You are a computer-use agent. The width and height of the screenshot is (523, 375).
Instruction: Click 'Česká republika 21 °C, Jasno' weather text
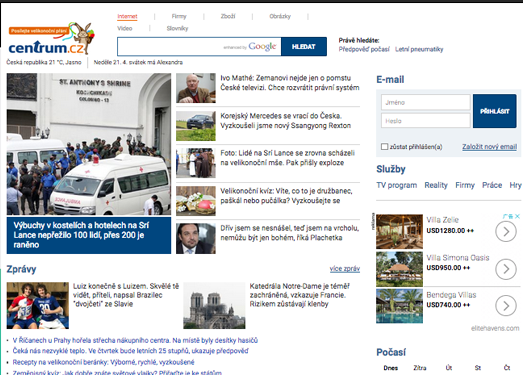pos(44,62)
